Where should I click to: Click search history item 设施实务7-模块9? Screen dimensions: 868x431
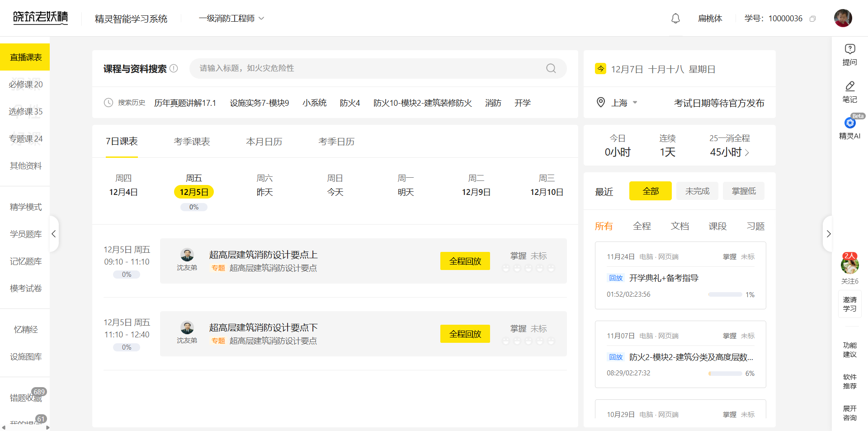[259, 103]
